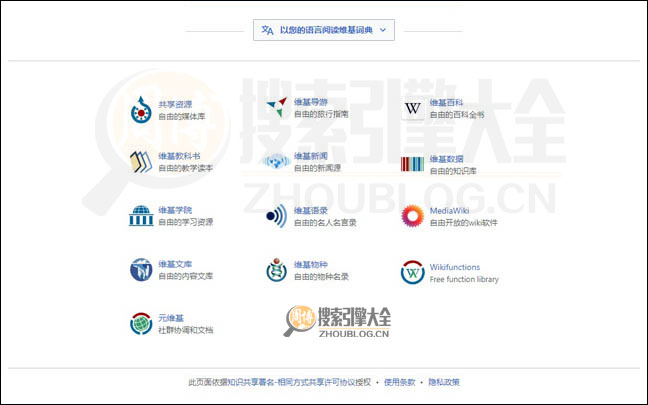Open the 维基语录 link
This screenshot has width=648, height=405.
click(x=311, y=210)
